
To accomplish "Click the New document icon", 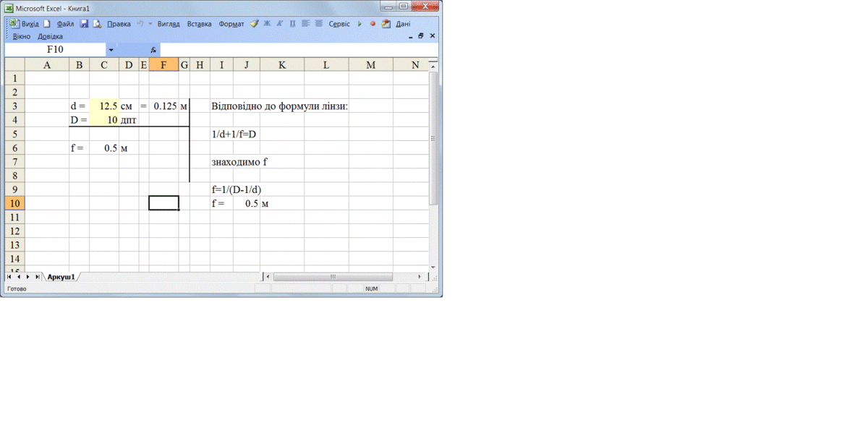I will 47,24.
